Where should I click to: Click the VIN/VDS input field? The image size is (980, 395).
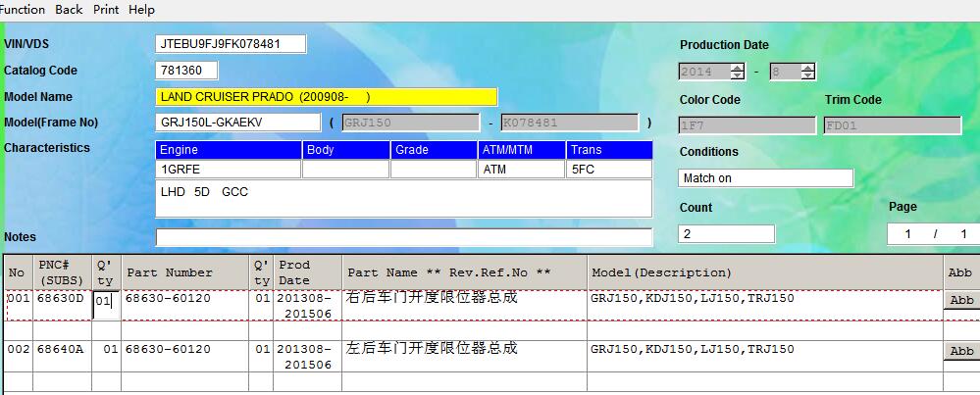pos(231,44)
